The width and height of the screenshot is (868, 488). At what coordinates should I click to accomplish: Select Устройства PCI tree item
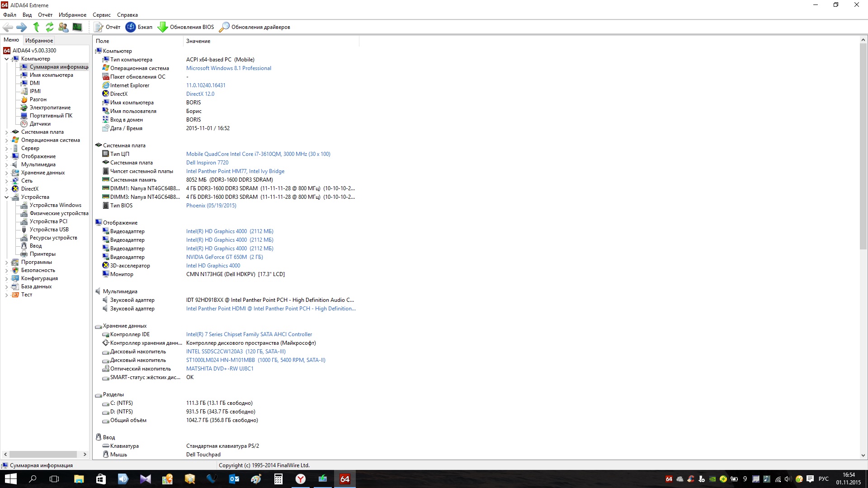pyautogui.click(x=48, y=221)
